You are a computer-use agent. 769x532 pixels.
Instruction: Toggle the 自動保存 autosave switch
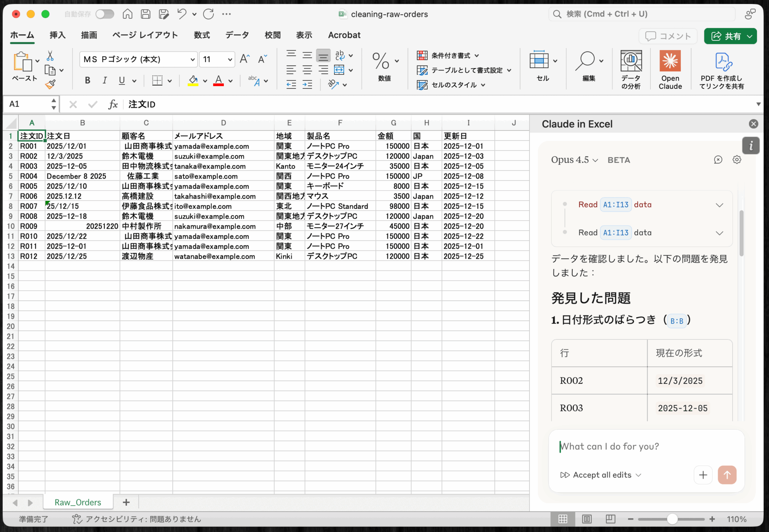[105, 14]
